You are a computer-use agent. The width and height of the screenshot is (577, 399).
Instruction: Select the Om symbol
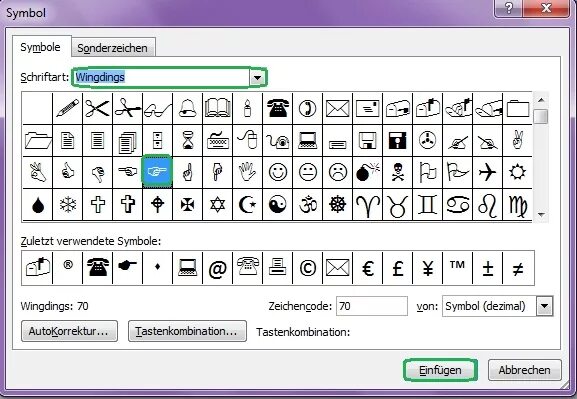(x=307, y=204)
